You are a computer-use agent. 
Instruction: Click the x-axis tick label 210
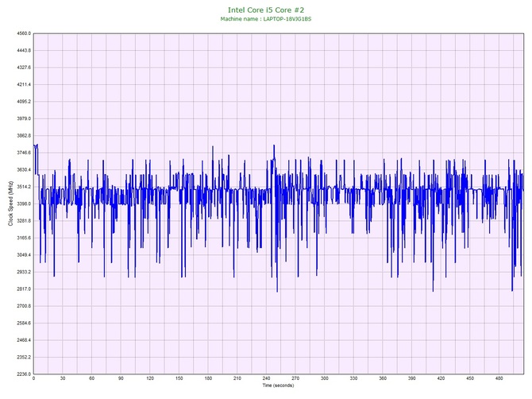237,378
